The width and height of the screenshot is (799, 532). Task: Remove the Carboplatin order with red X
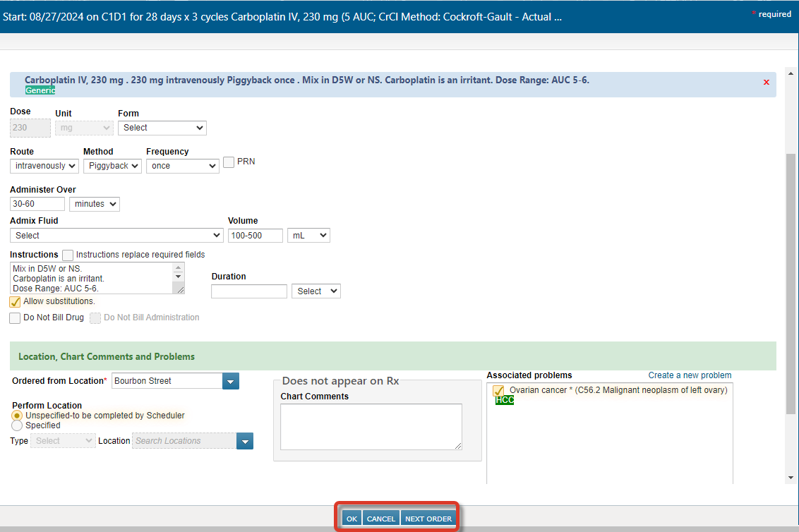(x=766, y=83)
